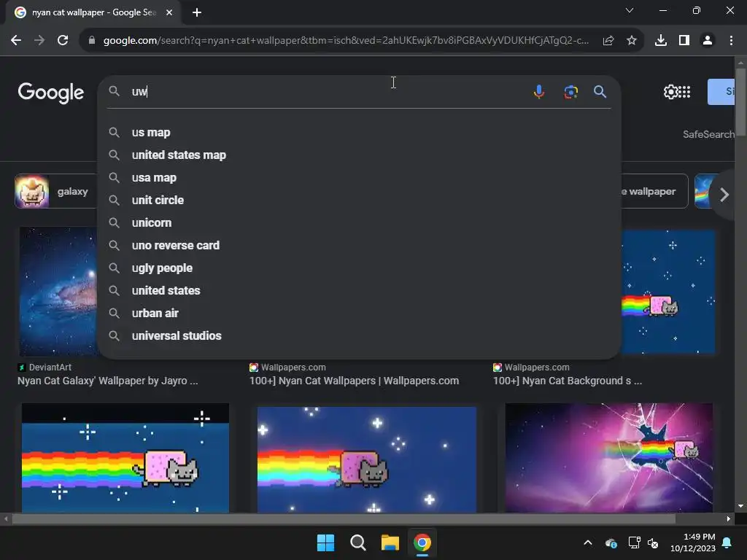The image size is (747, 560).
Task: Open 'Nyan Cat Galaxy' Wallpaper by Jayro link
Action: [108, 381]
